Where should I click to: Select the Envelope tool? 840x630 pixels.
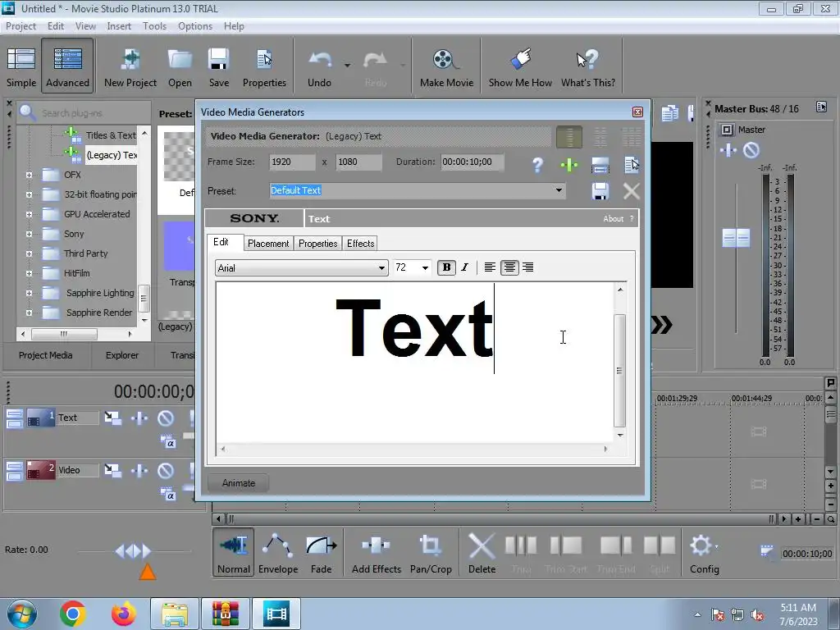coord(278,552)
